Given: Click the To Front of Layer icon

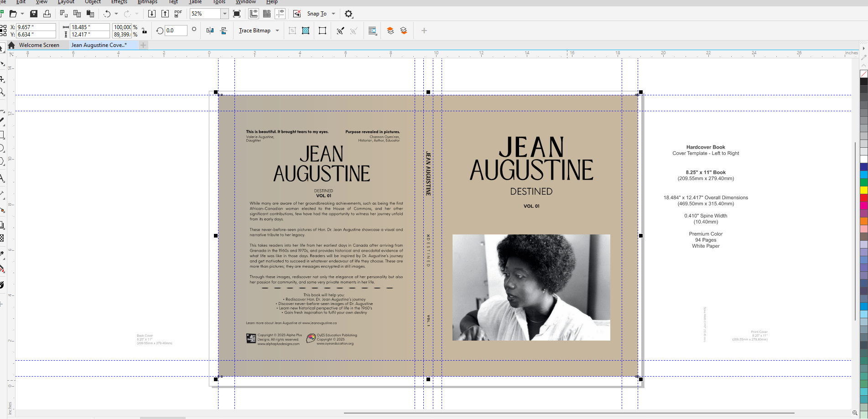Looking at the screenshot, I should [x=390, y=31].
